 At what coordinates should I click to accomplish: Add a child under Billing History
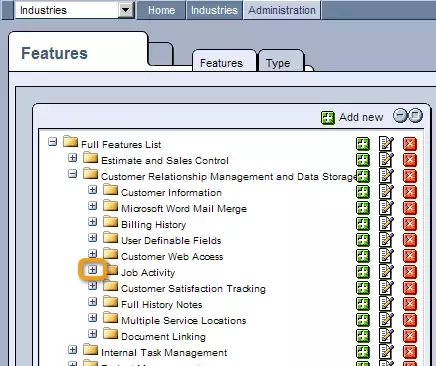coord(363,224)
